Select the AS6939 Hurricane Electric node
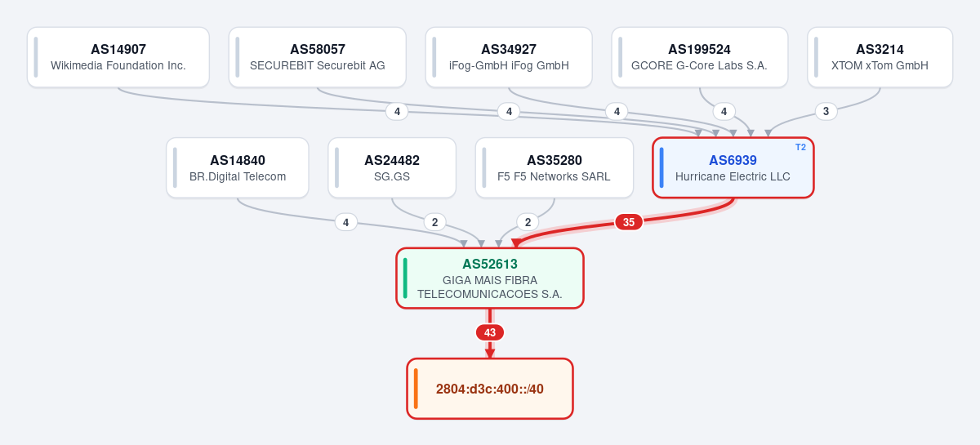Screen dimensions: 980x445 (x=733, y=167)
